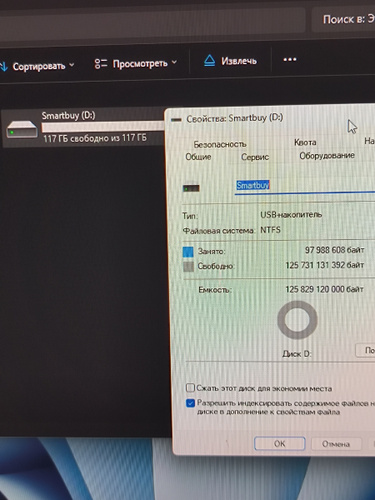Screen dimensions: 375x500
Task: Switch to the Сервис tab
Action: [255, 157]
